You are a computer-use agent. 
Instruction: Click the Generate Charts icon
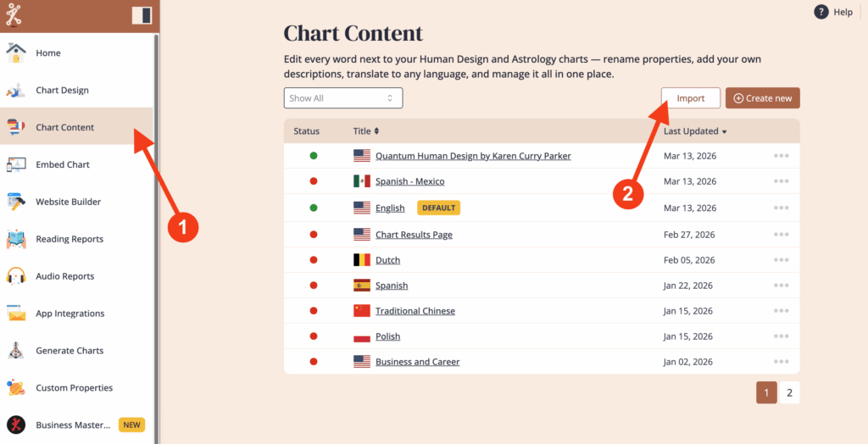(16, 351)
